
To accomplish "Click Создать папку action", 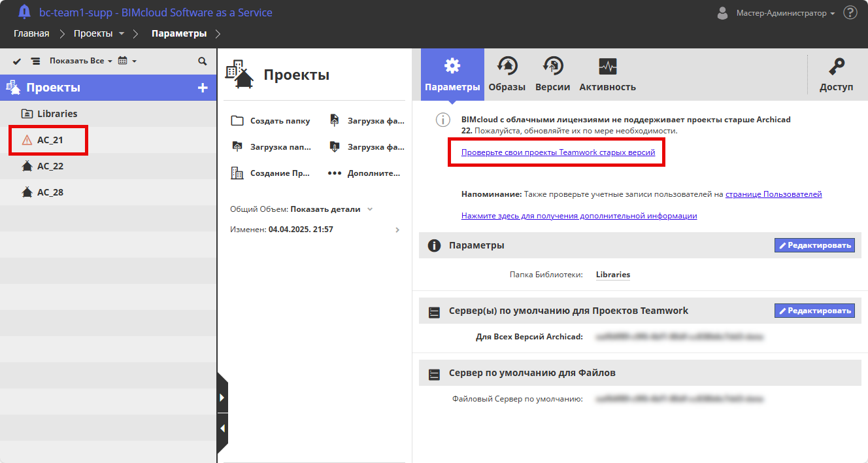I will pos(271,121).
